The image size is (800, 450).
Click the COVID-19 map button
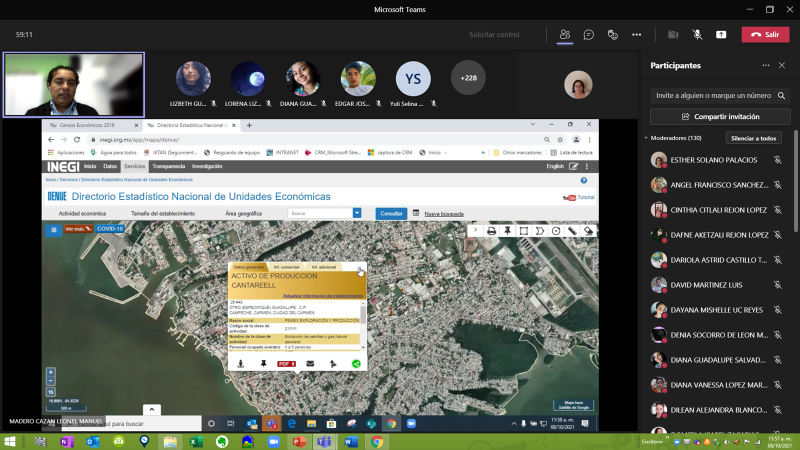click(x=110, y=229)
